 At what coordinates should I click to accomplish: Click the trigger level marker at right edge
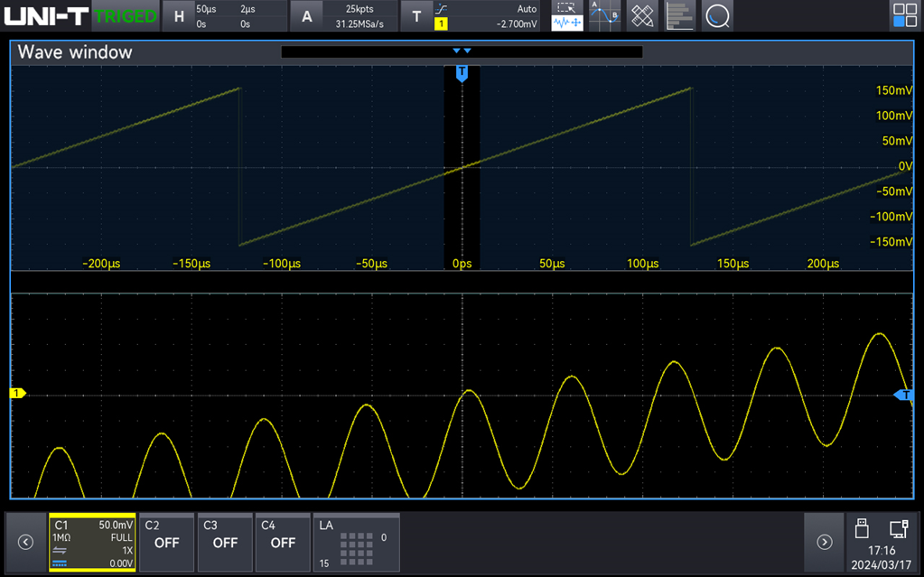coord(904,395)
